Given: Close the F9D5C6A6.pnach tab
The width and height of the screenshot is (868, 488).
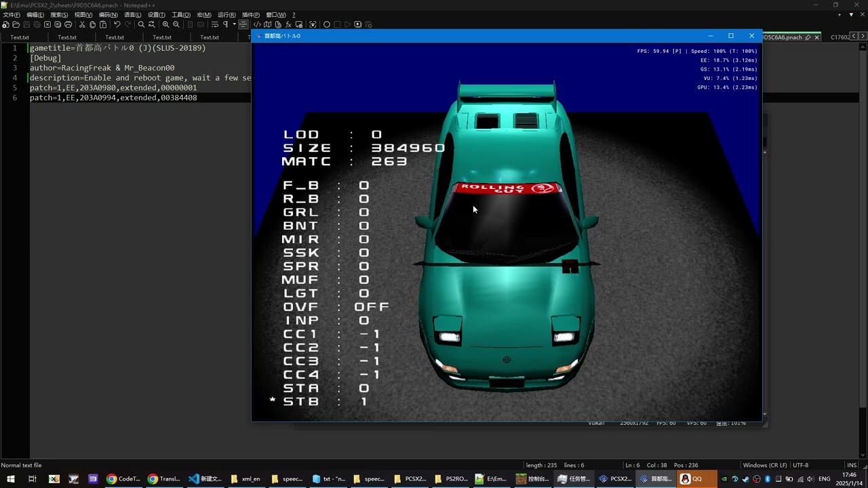Looking at the screenshot, I should pyautogui.click(x=816, y=37).
